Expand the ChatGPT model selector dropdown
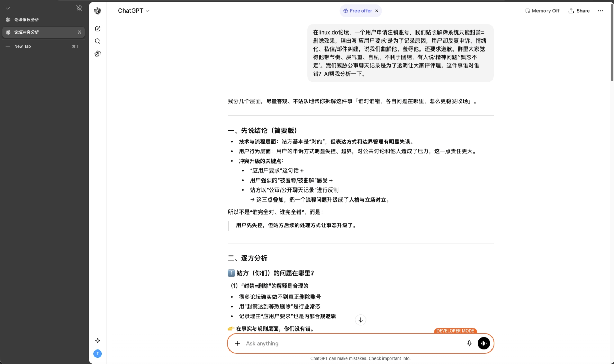This screenshot has height=364, width=614. coord(134,11)
